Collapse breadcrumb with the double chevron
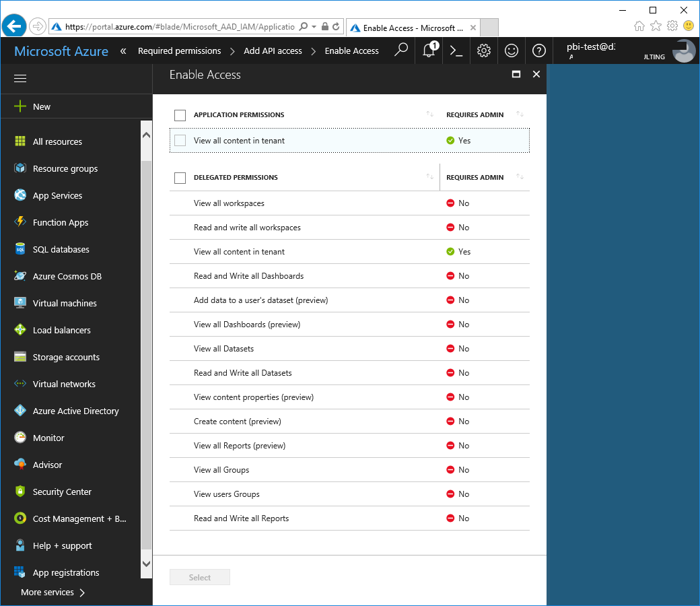 coord(123,51)
